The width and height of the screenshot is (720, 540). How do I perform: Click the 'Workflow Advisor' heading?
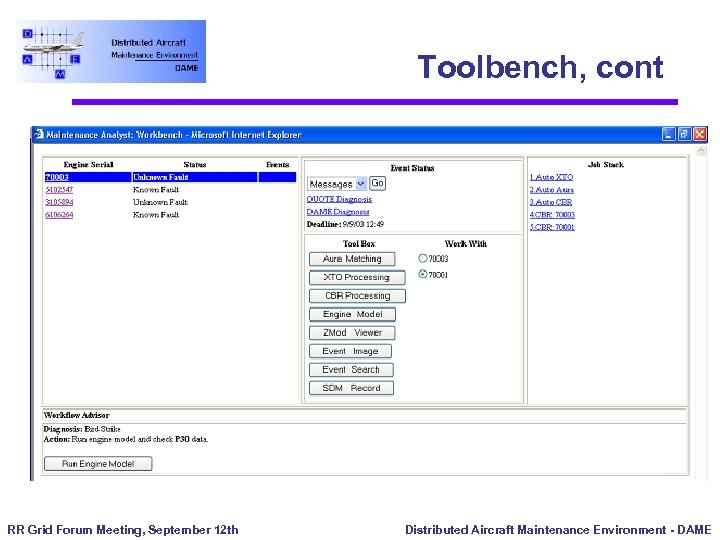[76, 415]
